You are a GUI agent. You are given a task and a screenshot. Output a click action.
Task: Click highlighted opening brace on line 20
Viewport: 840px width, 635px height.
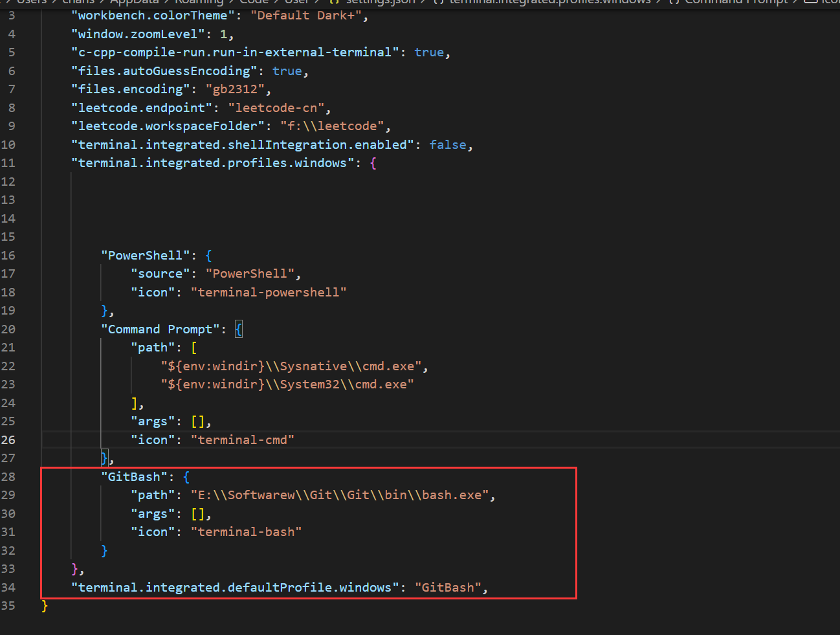pyautogui.click(x=239, y=329)
